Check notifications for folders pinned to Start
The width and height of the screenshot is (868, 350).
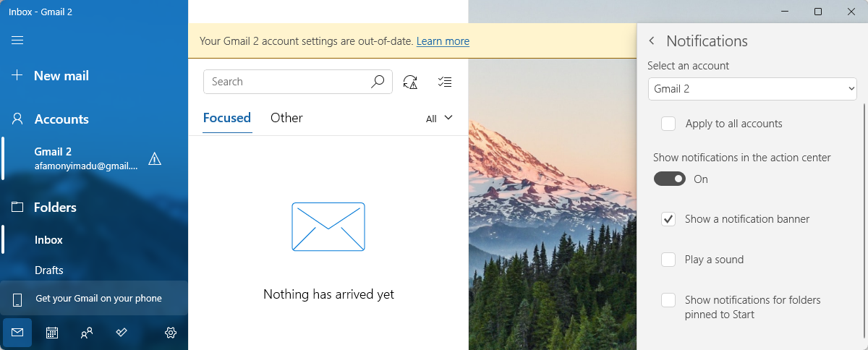[668, 300]
